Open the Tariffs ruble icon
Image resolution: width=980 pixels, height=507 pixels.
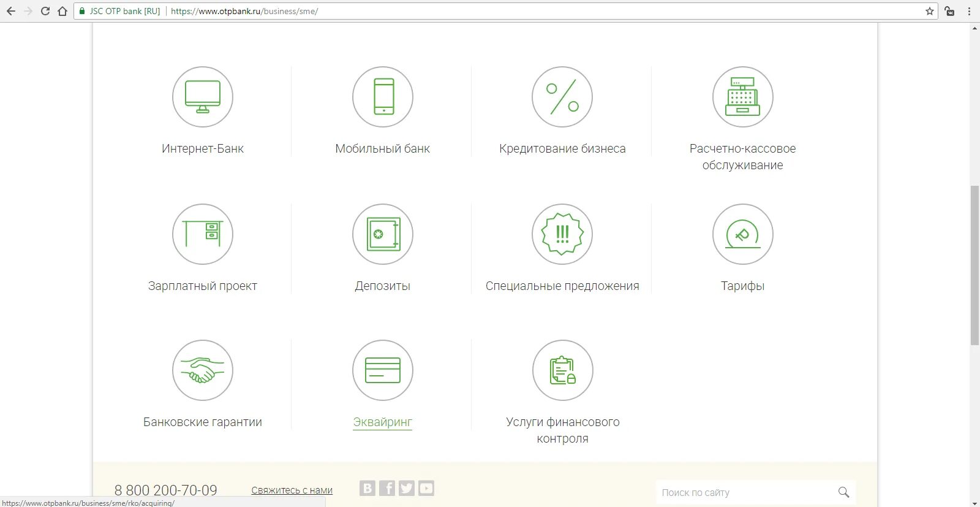tap(743, 234)
